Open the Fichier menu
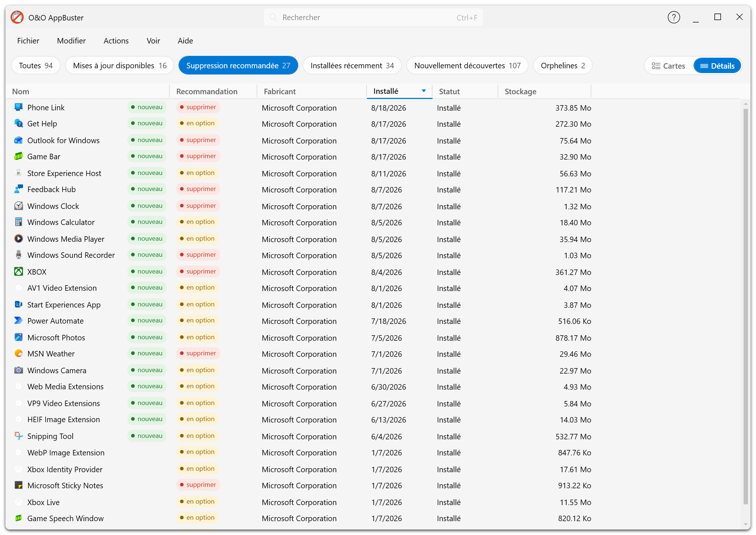This screenshot has width=756, height=535. pyautogui.click(x=28, y=41)
